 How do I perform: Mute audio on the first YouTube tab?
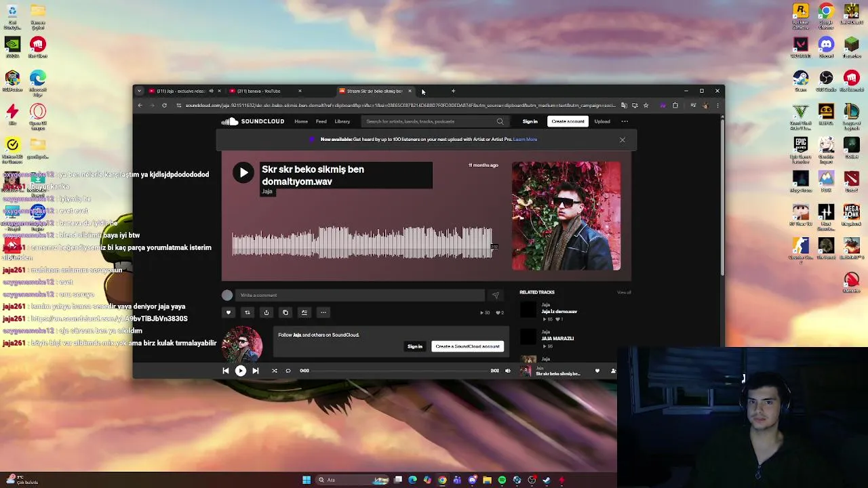point(211,91)
